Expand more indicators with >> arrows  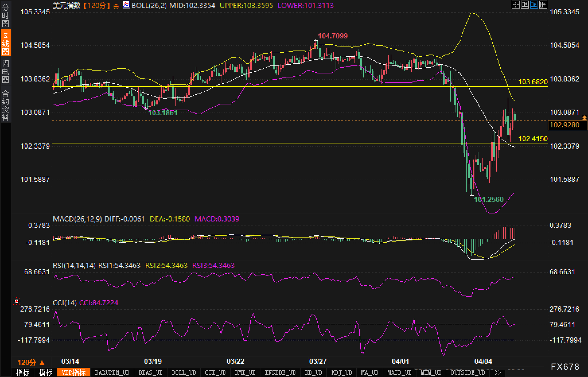click(498, 372)
